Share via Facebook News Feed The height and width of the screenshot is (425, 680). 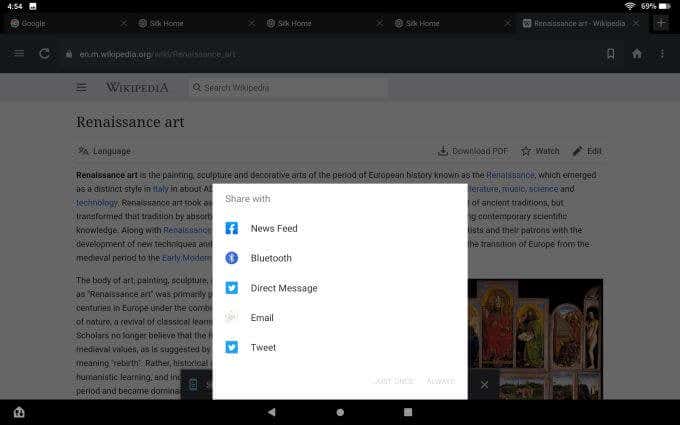340,229
